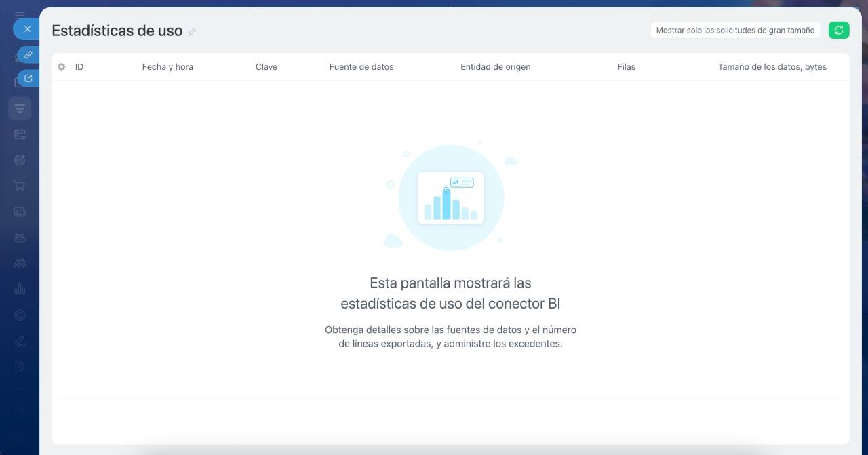This screenshot has height=455, width=868.
Task: Open the calendar icon in sidebar
Action: coord(20,134)
